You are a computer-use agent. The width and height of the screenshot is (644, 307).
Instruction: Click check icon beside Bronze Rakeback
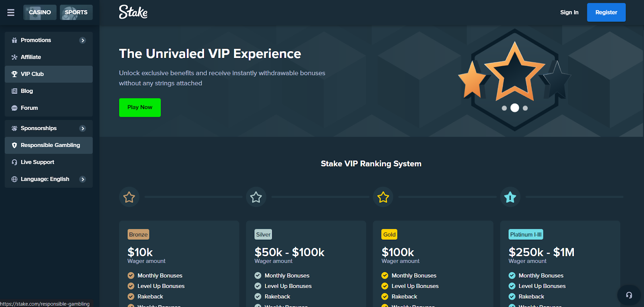coord(131,297)
